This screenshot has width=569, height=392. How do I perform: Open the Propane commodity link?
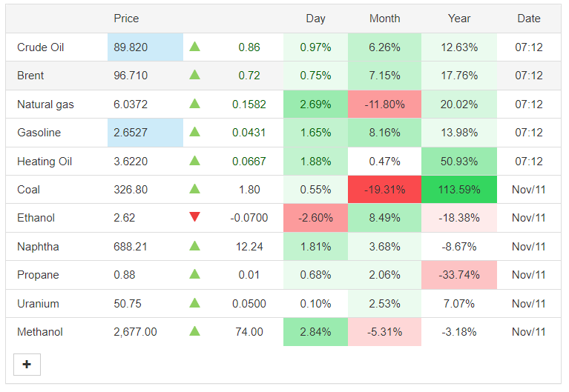tap(38, 275)
